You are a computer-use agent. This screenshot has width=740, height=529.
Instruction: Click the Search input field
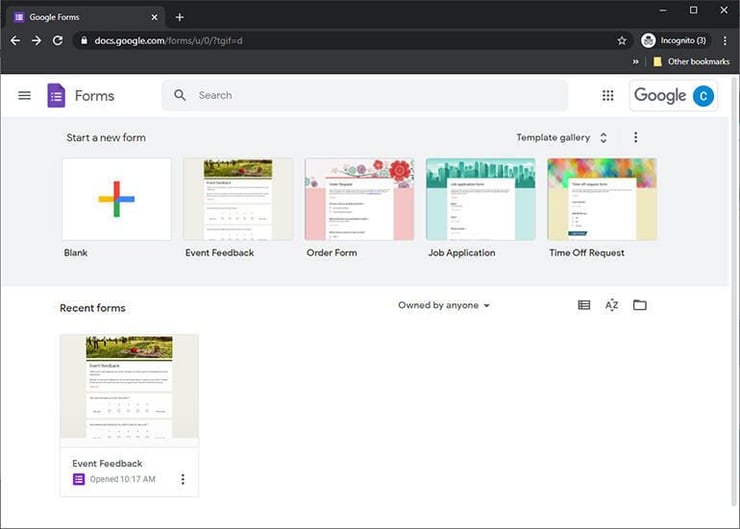pos(370,96)
